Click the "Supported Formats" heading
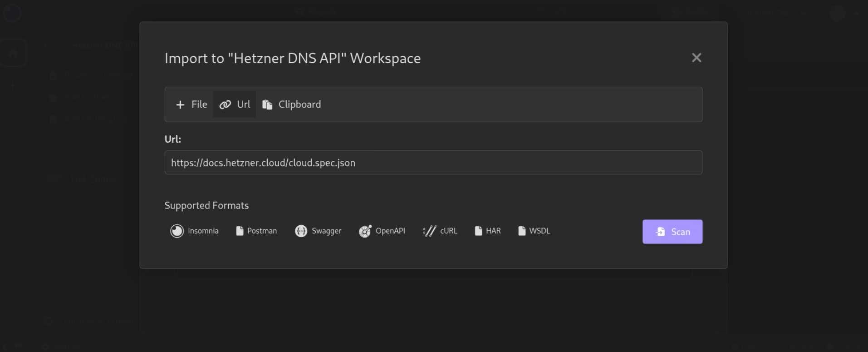 (206, 206)
